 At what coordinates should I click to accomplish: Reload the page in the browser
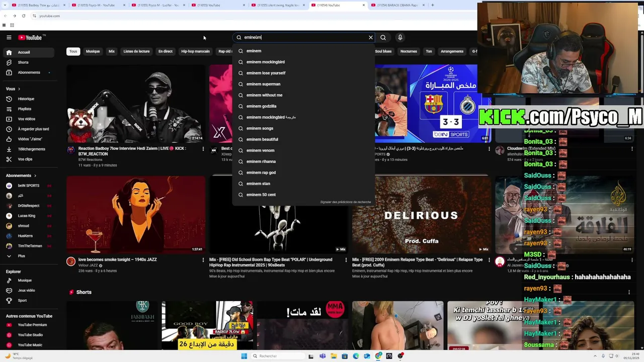23,16
